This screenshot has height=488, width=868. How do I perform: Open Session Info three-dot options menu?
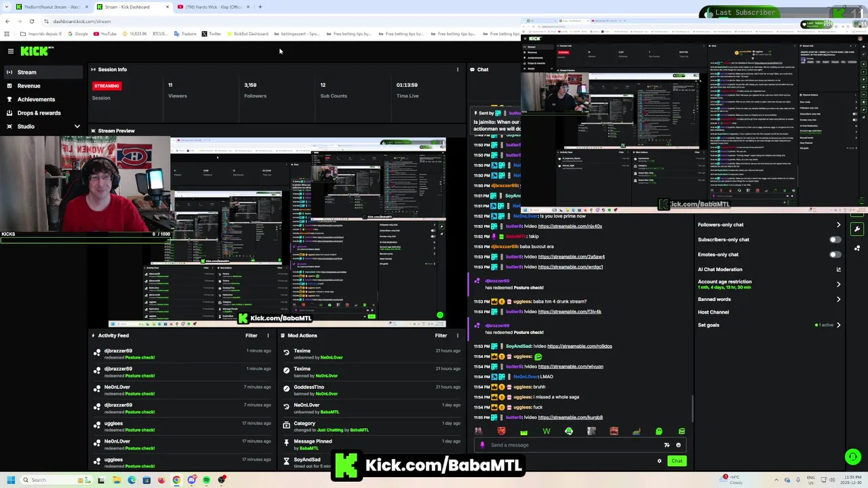457,69
